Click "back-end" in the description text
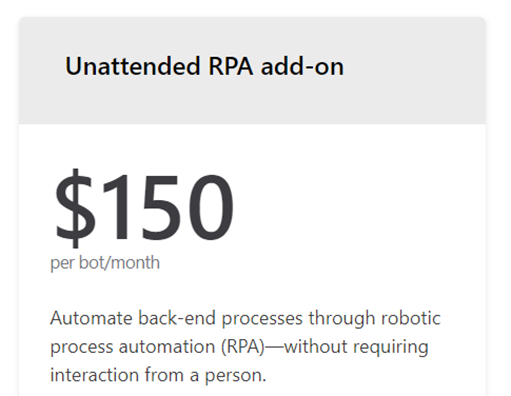The image size is (511, 396). click(x=177, y=318)
